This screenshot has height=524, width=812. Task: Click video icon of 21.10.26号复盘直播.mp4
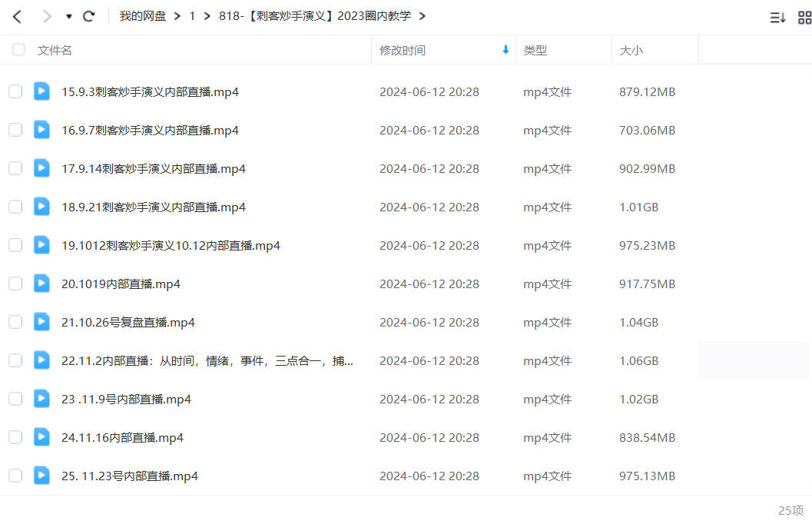(42, 321)
